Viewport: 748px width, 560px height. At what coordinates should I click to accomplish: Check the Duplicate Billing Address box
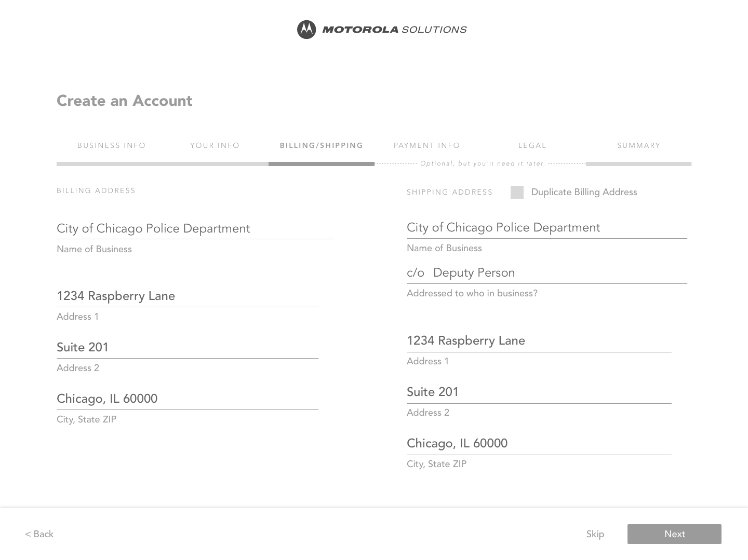click(x=517, y=192)
